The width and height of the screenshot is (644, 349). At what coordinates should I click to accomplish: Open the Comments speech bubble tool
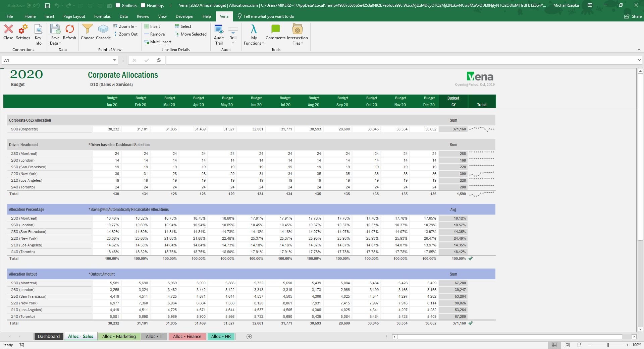point(275,30)
